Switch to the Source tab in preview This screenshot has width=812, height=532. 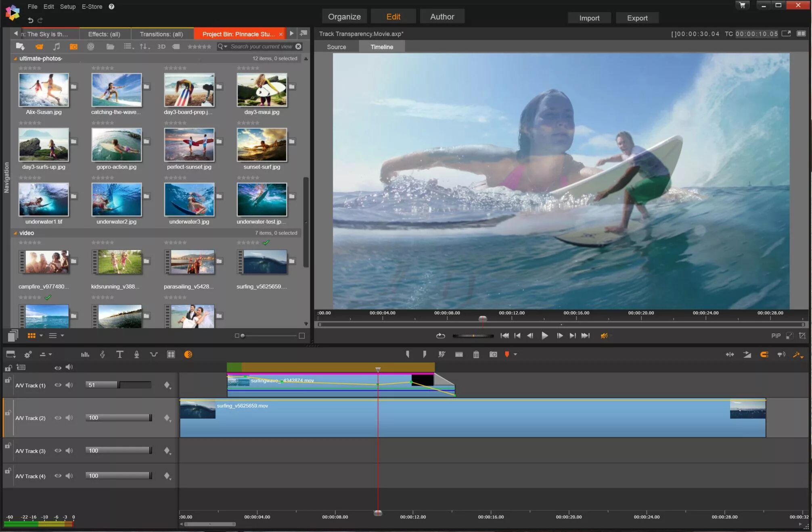click(336, 46)
